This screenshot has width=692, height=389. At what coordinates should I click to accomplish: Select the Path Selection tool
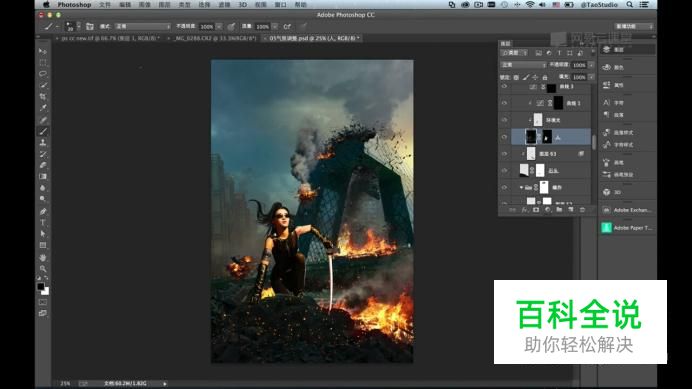pos(42,234)
